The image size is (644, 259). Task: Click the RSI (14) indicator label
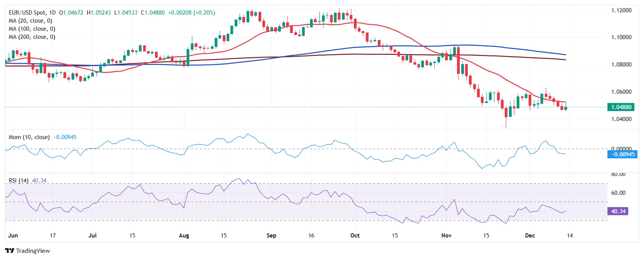pos(18,181)
